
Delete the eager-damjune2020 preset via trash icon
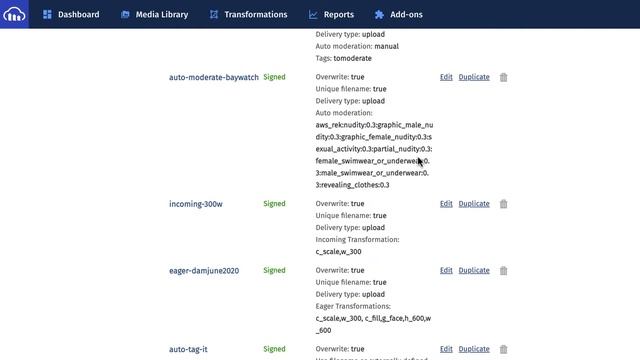(503, 271)
